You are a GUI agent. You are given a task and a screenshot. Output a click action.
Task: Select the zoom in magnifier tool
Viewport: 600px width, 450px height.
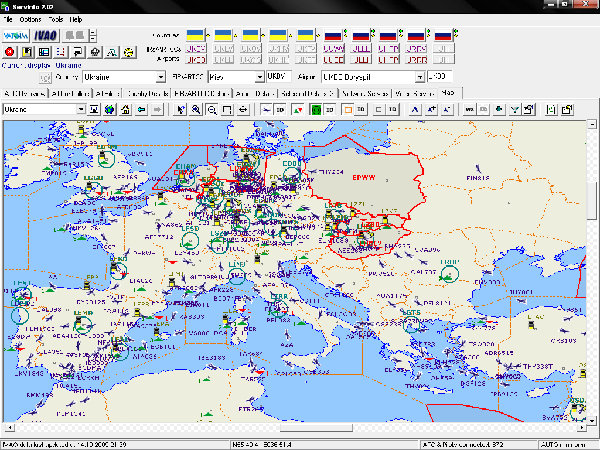pos(196,109)
